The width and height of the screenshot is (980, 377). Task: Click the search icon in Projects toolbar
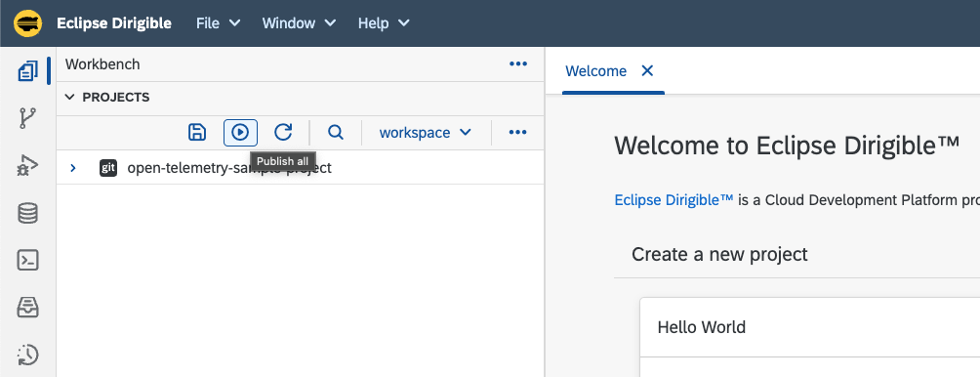(336, 133)
